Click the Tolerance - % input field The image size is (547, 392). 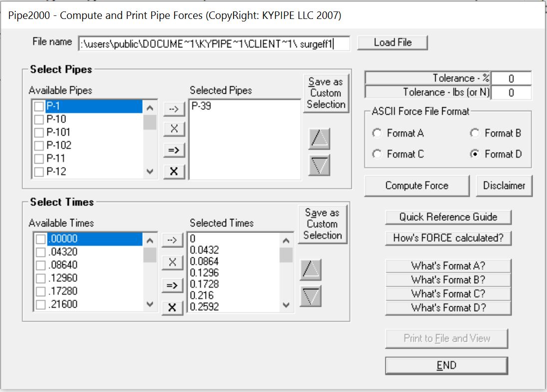tap(511, 78)
